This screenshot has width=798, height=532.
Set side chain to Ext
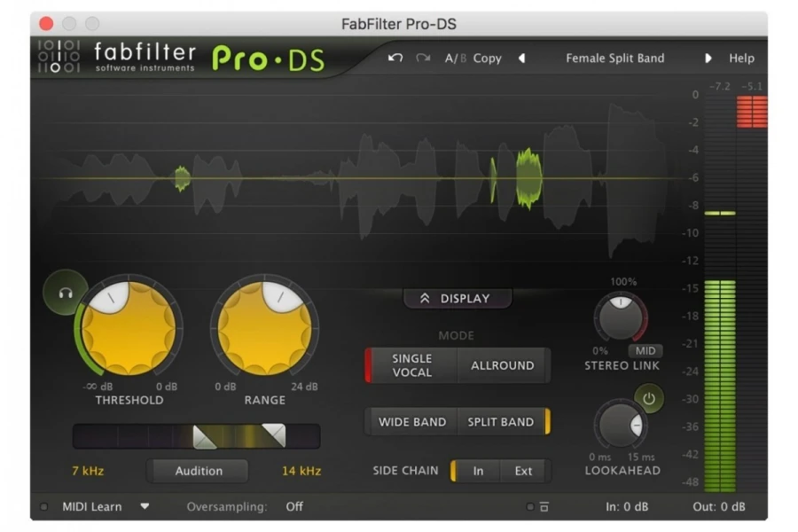[523, 471]
